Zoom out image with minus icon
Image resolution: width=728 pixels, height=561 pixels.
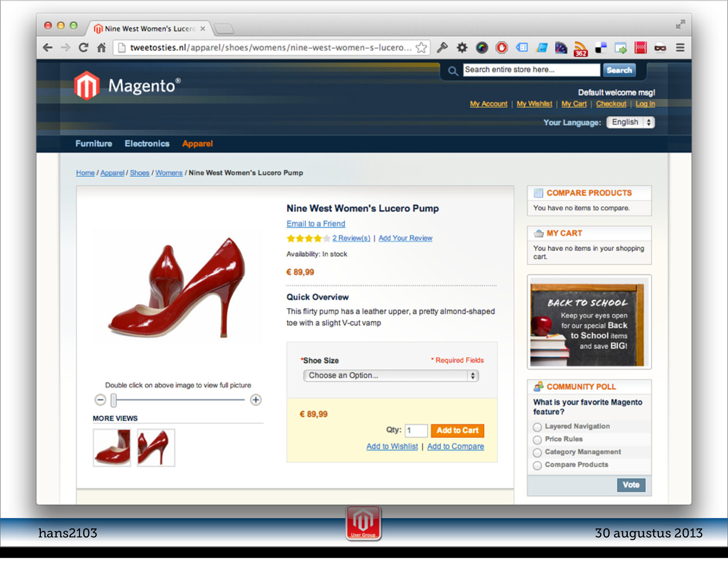click(x=100, y=400)
